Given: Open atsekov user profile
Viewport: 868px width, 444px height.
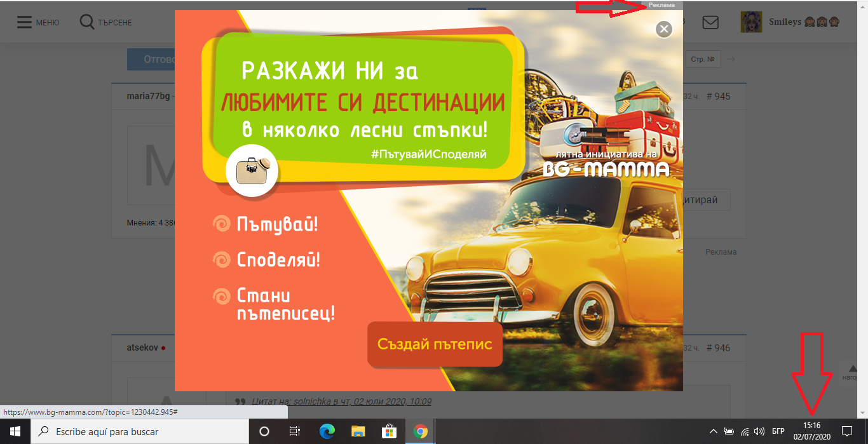Looking at the screenshot, I should click(x=142, y=348).
